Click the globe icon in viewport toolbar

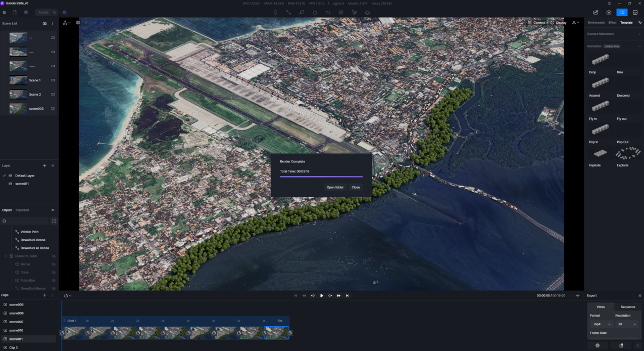[x=78, y=23]
